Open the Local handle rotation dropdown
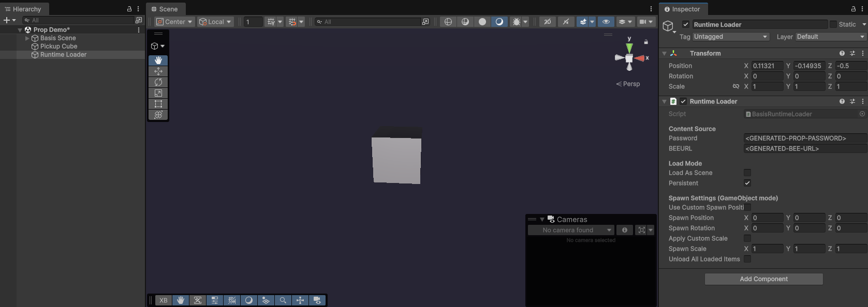 coord(215,22)
